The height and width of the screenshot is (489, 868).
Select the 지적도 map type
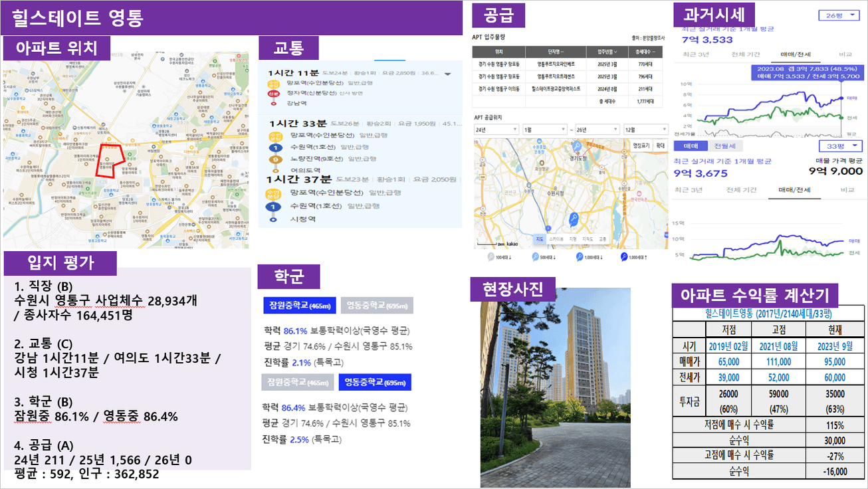588,238
